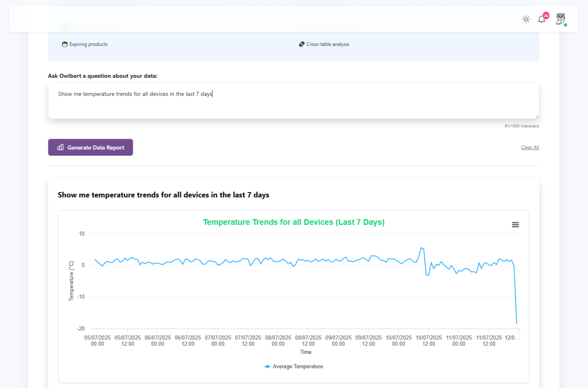
Task: Click the temperature peak near 10/07/2025 12:00
Action: click(x=421, y=248)
